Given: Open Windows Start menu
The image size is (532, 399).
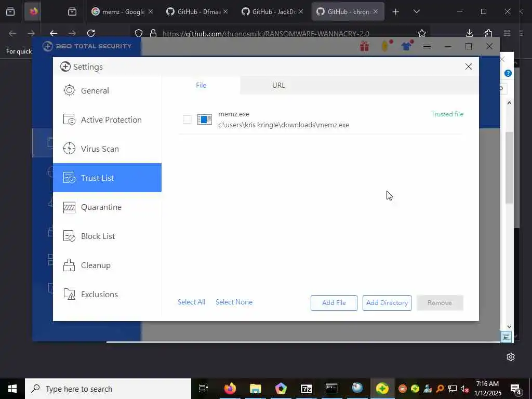Looking at the screenshot, I should point(12,389).
